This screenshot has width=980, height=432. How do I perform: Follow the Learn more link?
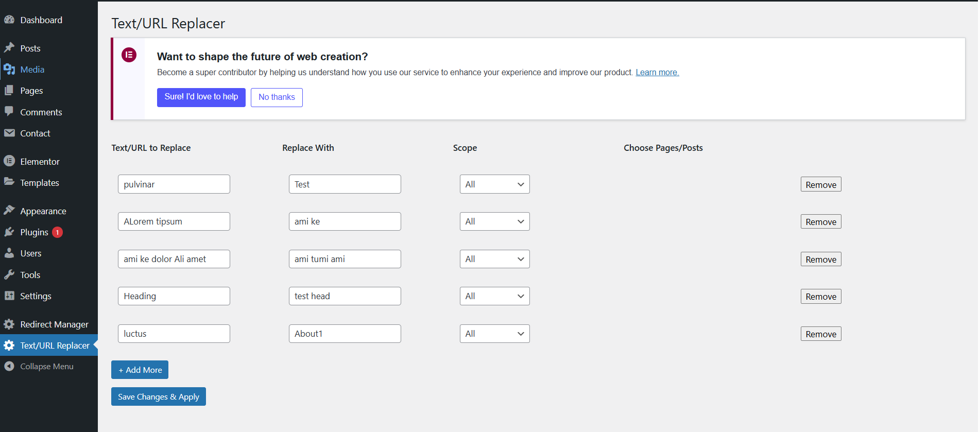tap(657, 73)
